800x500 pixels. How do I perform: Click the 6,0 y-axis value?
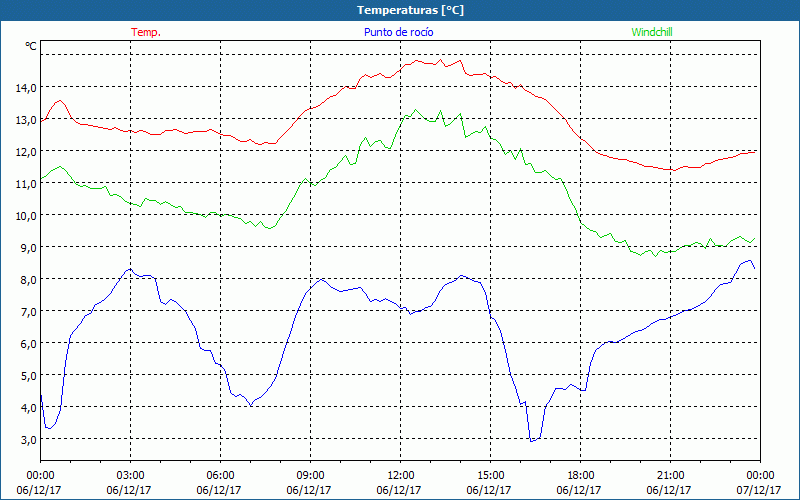pos(29,344)
